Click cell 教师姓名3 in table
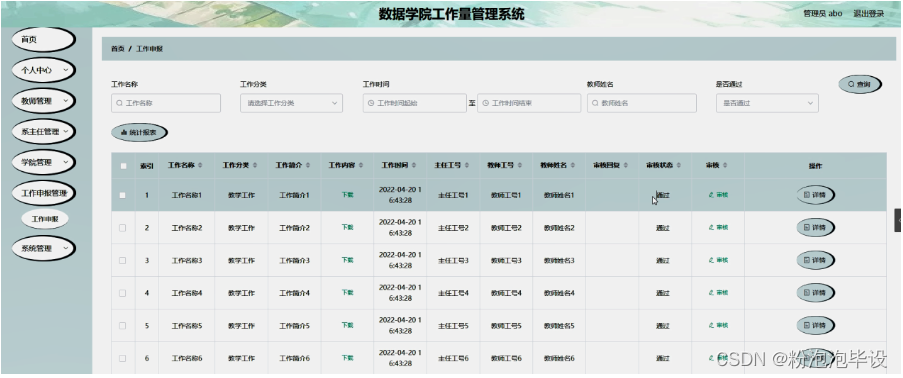Image resolution: width=903 pixels, height=378 pixels. pyautogui.click(x=559, y=260)
